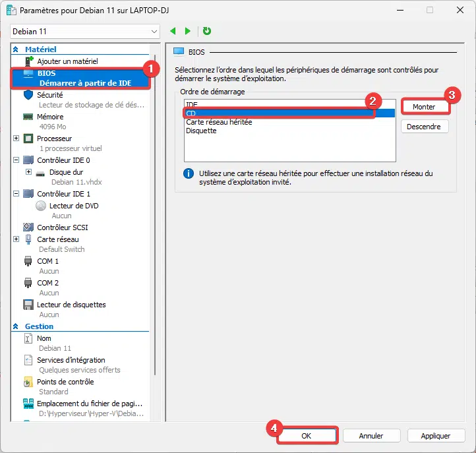Image resolution: width=476 pixels, height=453 pixels.
Task: Click the Processeur chip icon
Action: 28,138
